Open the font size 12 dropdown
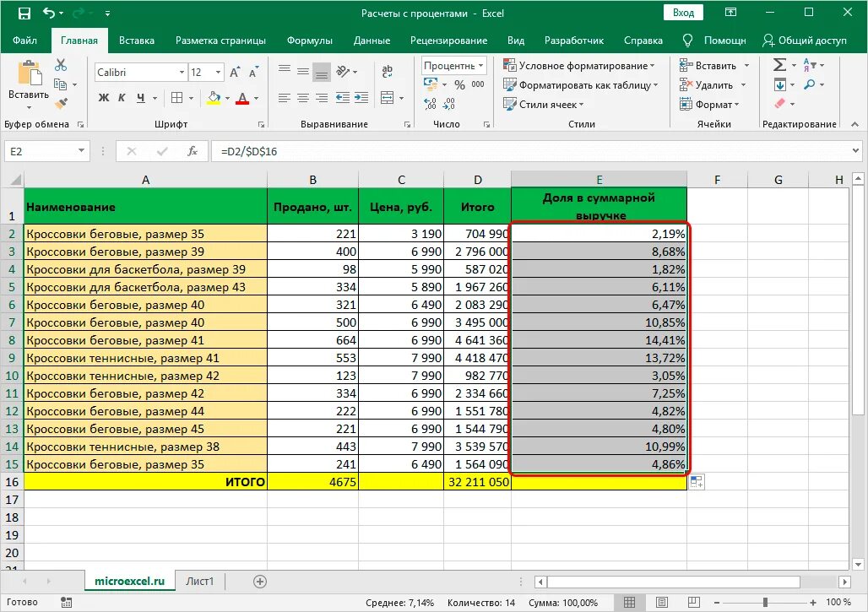 coord(218,73)
